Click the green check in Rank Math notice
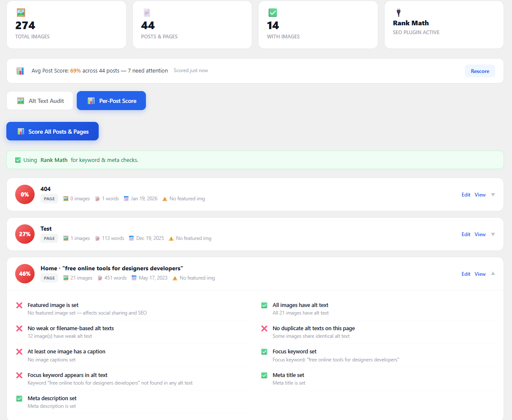 (x=18, y=160)
